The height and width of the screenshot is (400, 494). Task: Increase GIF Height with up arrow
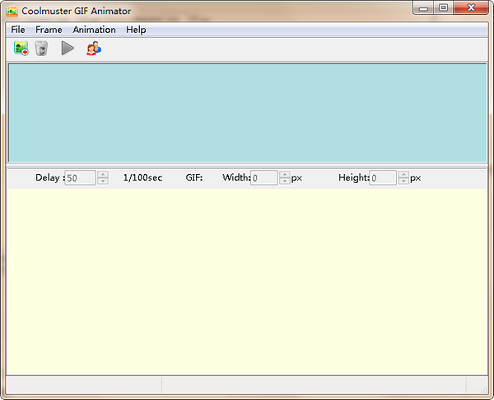pos(404,174)
